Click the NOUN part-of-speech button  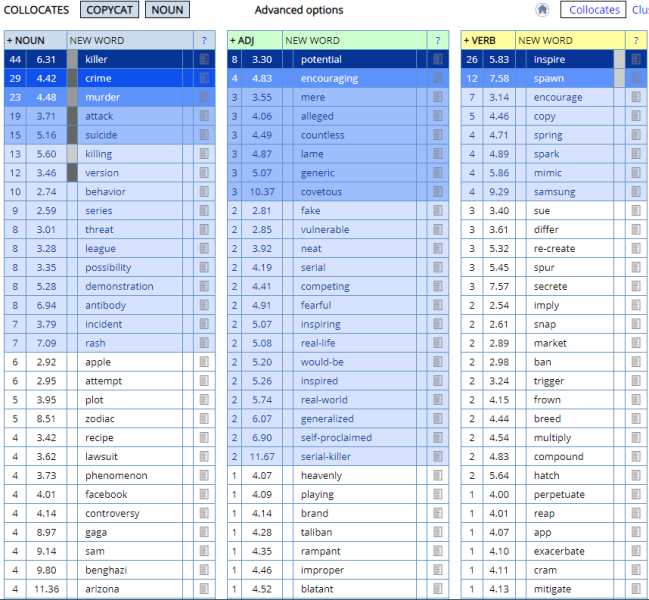(x=167, y=10)
